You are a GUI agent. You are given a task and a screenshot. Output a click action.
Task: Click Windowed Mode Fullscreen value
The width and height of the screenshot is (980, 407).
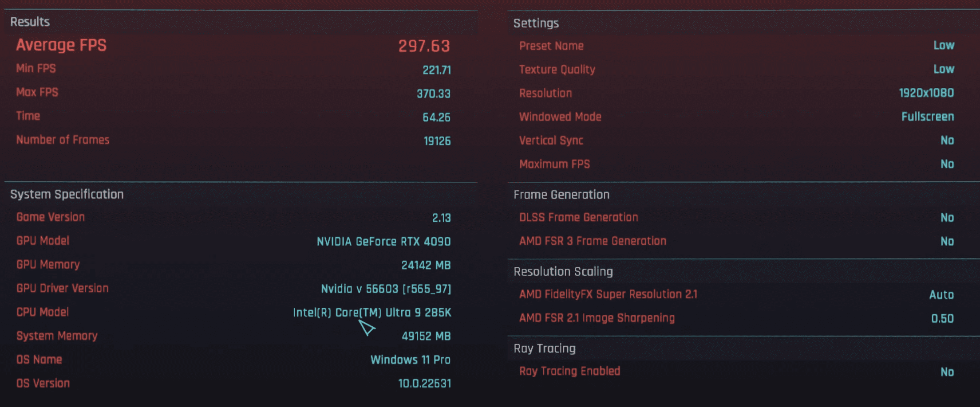pyautogui.click(x=928, y=117)
